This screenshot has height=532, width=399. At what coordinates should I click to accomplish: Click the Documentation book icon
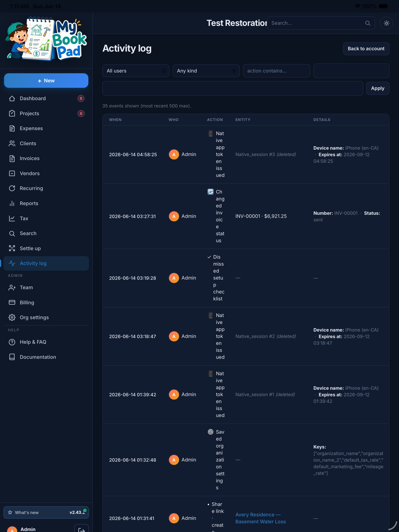click(x=12, y=357)
